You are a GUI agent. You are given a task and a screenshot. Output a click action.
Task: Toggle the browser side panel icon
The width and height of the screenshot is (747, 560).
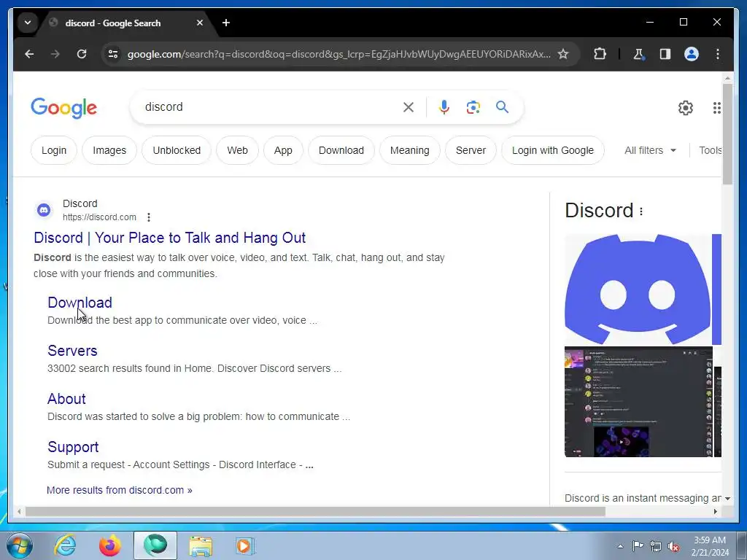pyautogui.click(x=665, y=54)
